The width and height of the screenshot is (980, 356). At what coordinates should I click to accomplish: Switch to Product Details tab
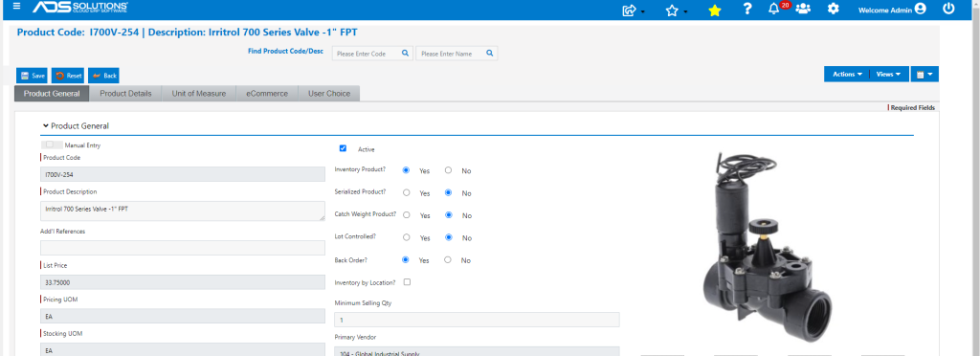tap(125, 94)
